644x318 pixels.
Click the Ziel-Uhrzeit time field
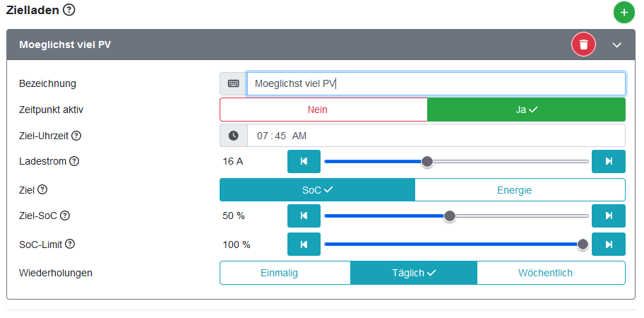(x=436, y=135)
